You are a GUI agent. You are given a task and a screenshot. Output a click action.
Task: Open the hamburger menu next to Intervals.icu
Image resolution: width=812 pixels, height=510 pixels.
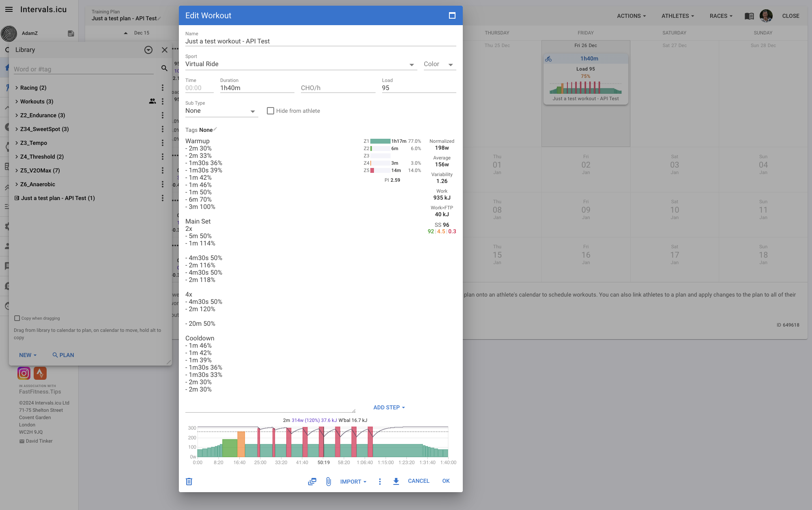pyautogui.click(x=9, y=9)
